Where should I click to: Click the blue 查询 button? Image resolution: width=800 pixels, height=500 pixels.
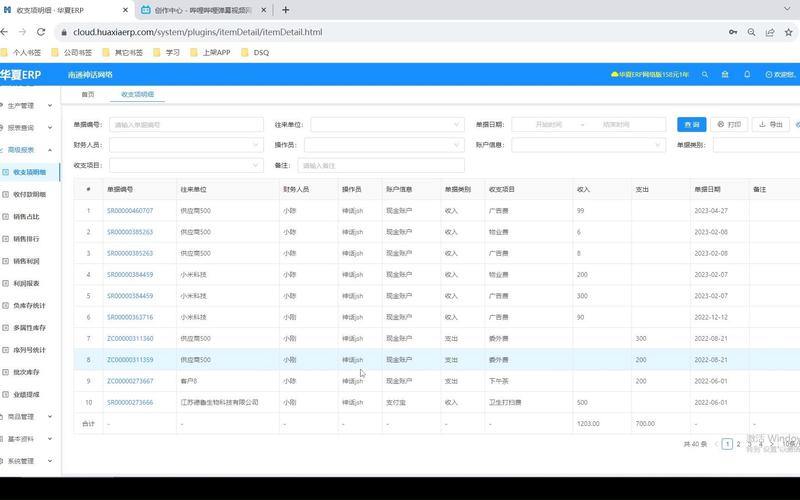(x=691, y=125)
